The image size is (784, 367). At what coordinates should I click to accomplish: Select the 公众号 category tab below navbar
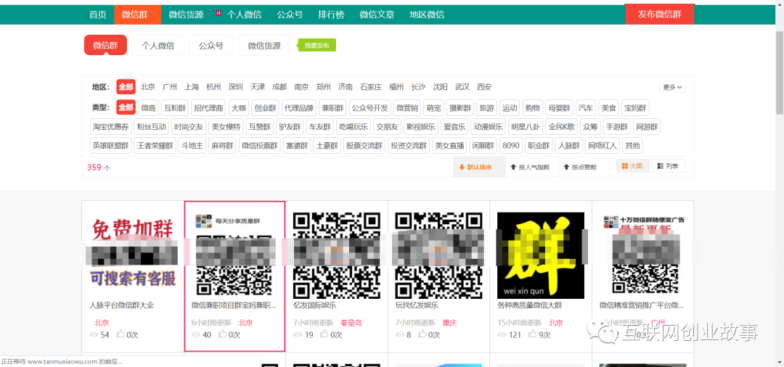211,46
